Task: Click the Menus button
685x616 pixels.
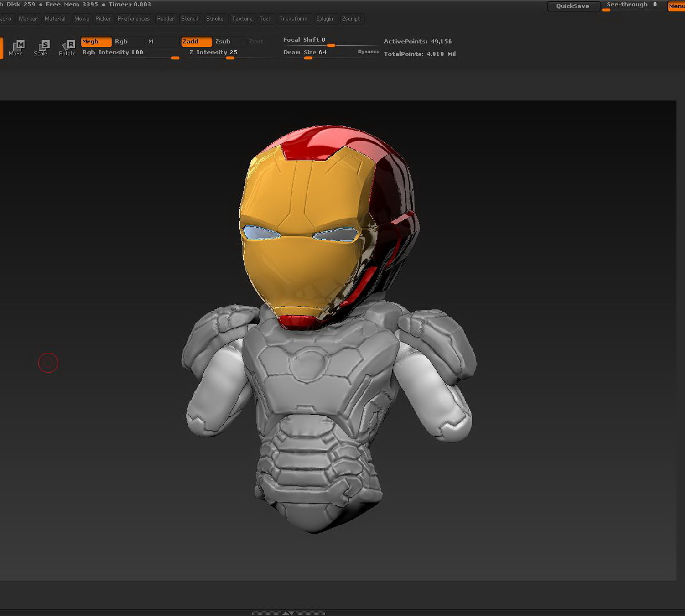Action: (x=676, y=6)
